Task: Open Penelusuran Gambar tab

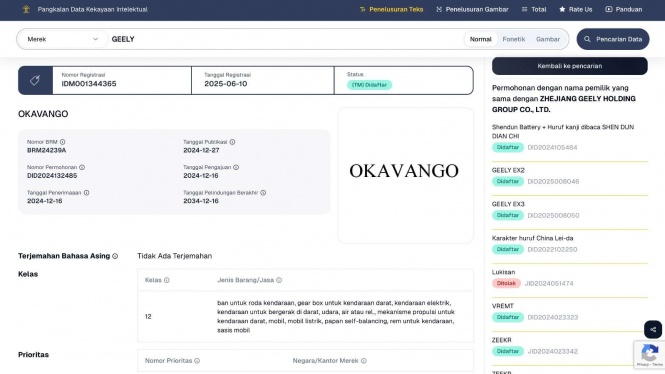Action: [x=472, y=9]
